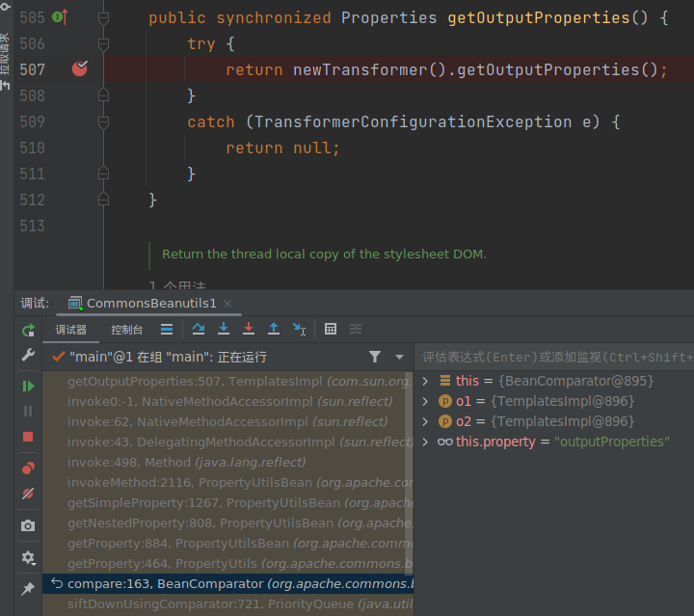Toggle Mute Breakpoints icon
This screenshot has width=694, height=616.
28,494
